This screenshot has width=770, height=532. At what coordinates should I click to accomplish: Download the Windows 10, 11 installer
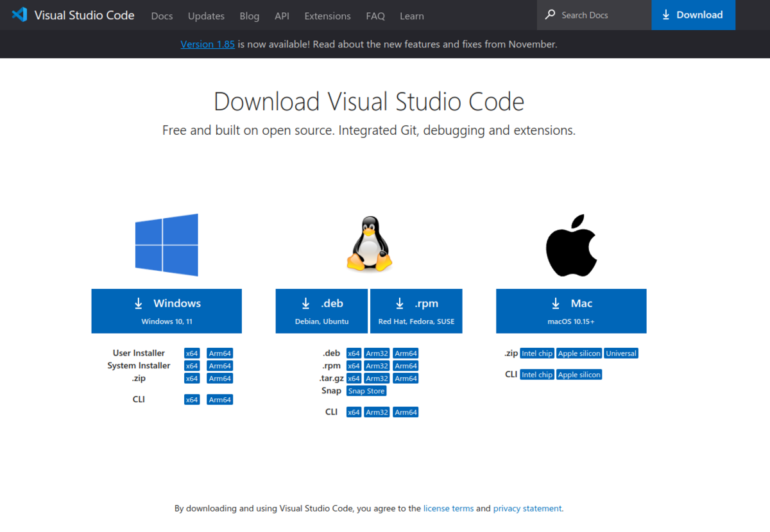click(167, 311)
